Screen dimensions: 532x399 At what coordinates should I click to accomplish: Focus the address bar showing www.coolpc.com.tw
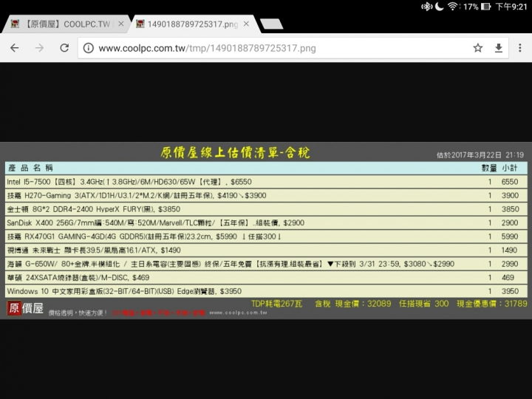pos(293,48)
